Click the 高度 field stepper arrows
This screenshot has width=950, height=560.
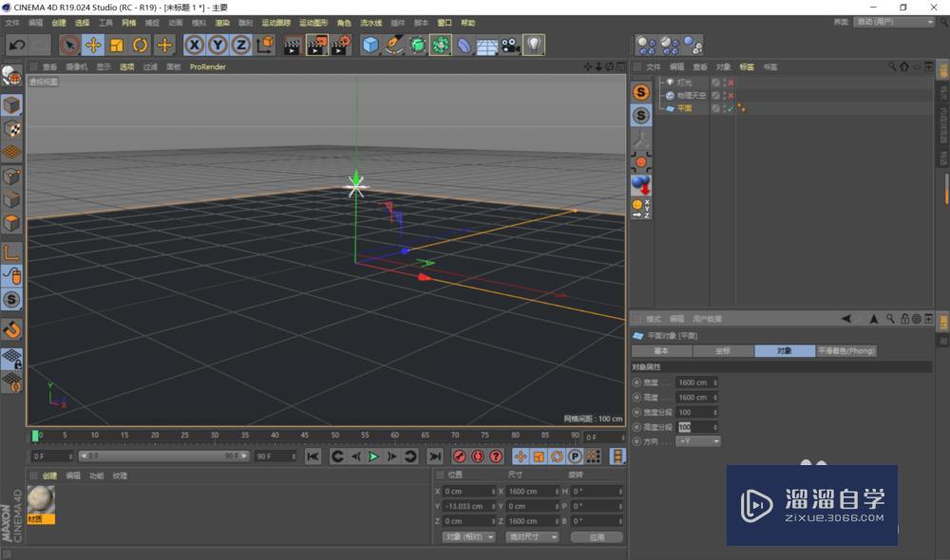715,398
